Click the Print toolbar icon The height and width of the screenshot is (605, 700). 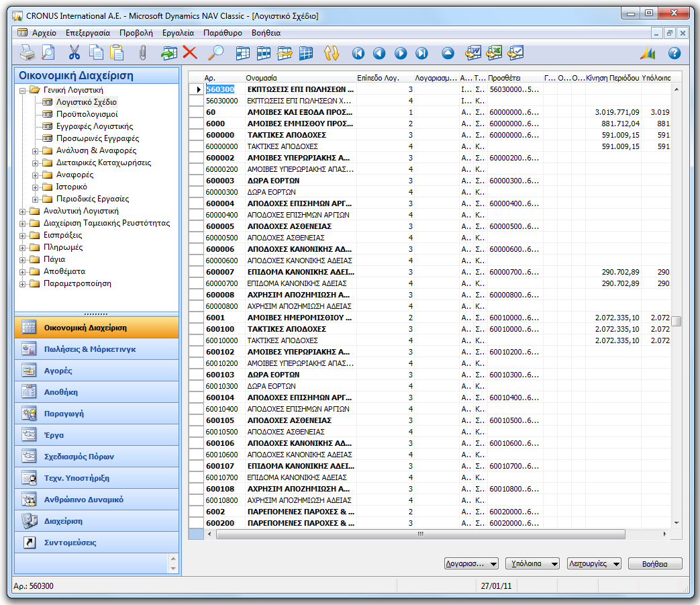pos(28,53)
